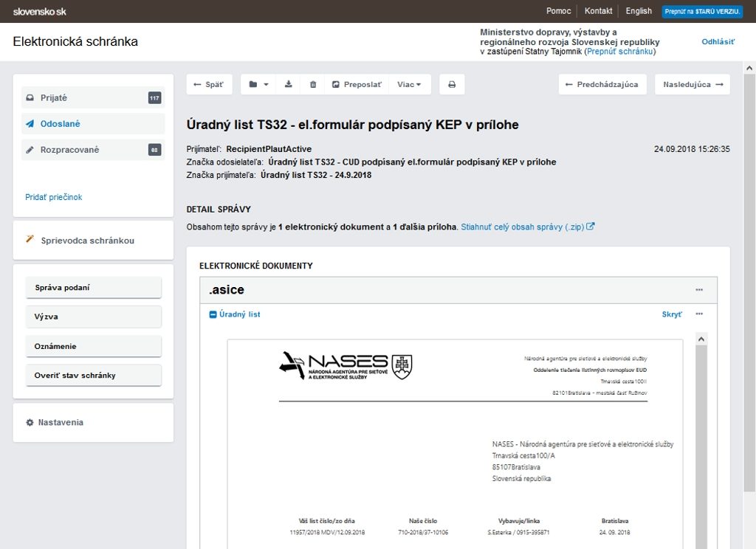Delete the message using the trash icon

pyautogui.click(x=313, y=84)
